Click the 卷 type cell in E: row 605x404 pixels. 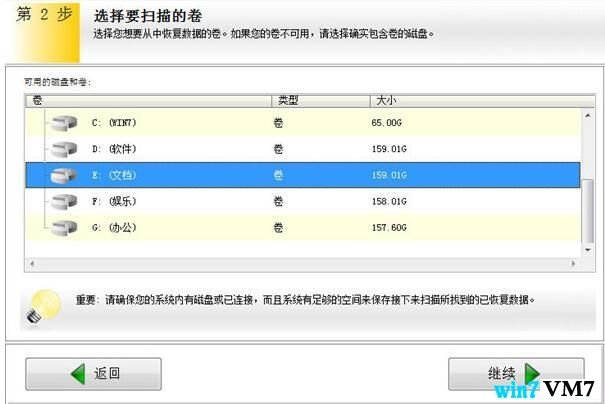tap(278, 175)
